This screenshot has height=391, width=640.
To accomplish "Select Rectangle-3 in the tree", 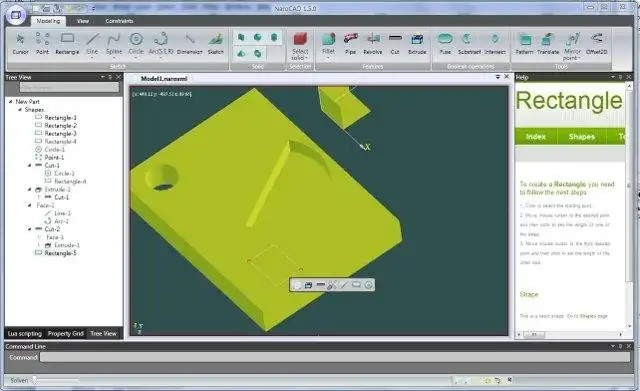I will coord(60,133).
